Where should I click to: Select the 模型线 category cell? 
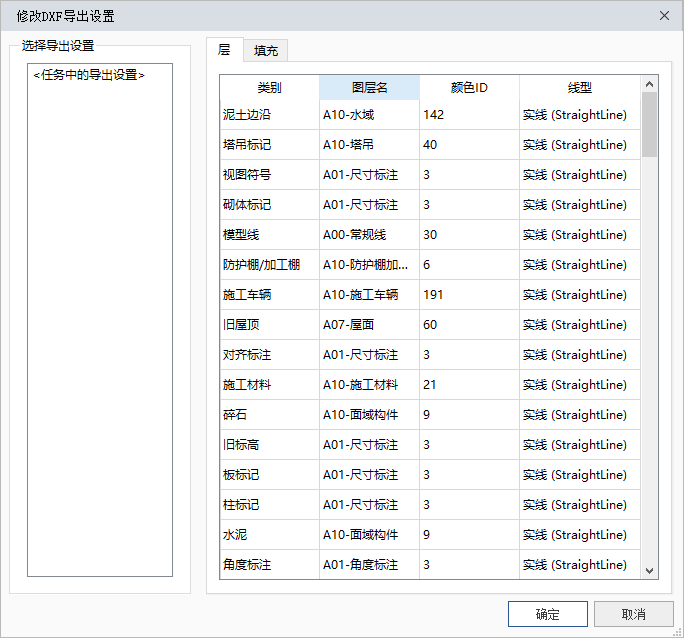[x=270, y=235]
